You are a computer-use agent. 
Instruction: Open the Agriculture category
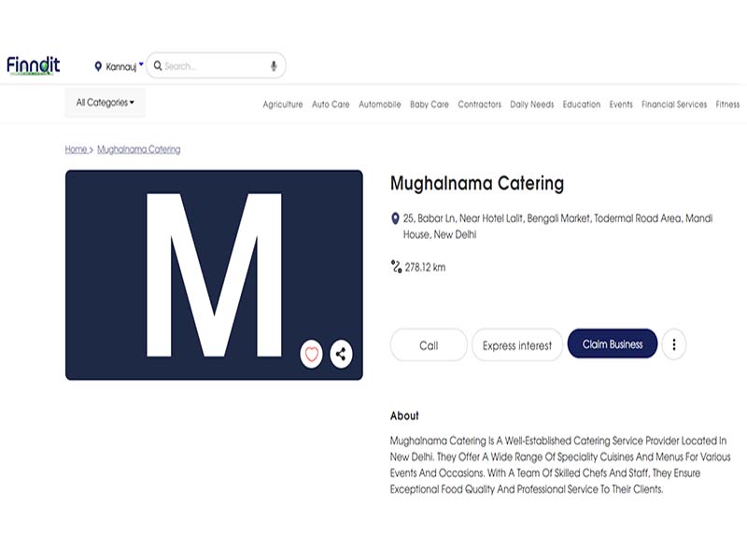point(283,105)
